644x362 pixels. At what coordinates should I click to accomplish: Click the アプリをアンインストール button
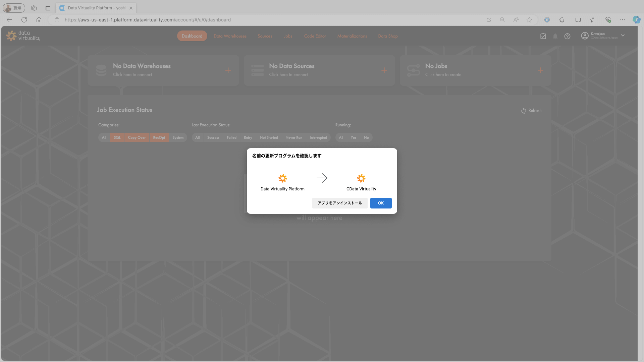339,203
